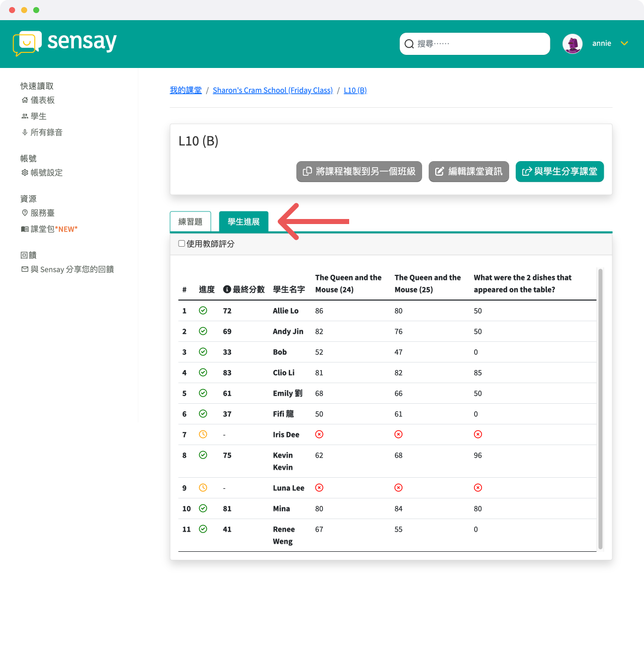Switch to the 練習題 tab

coord(191,222)
